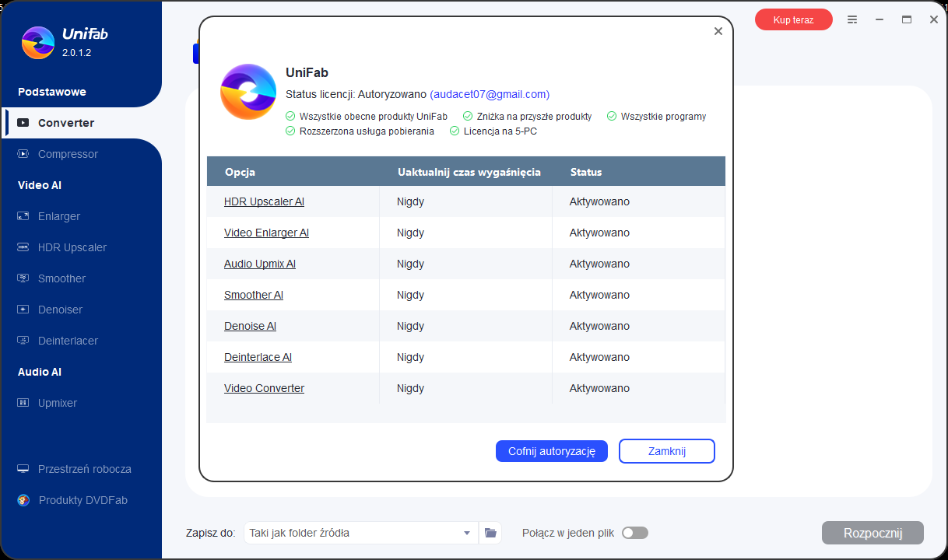Open the Denoise AI link

click(250, 326)
